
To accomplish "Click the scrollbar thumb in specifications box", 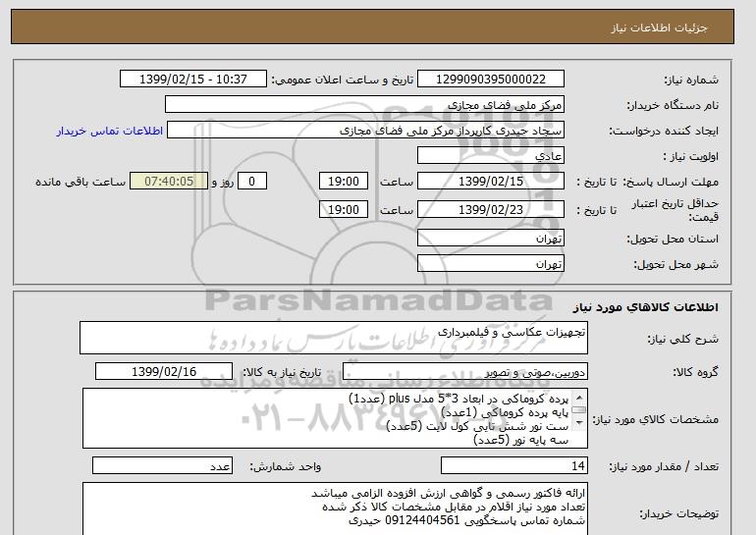I will click(579, 410).
